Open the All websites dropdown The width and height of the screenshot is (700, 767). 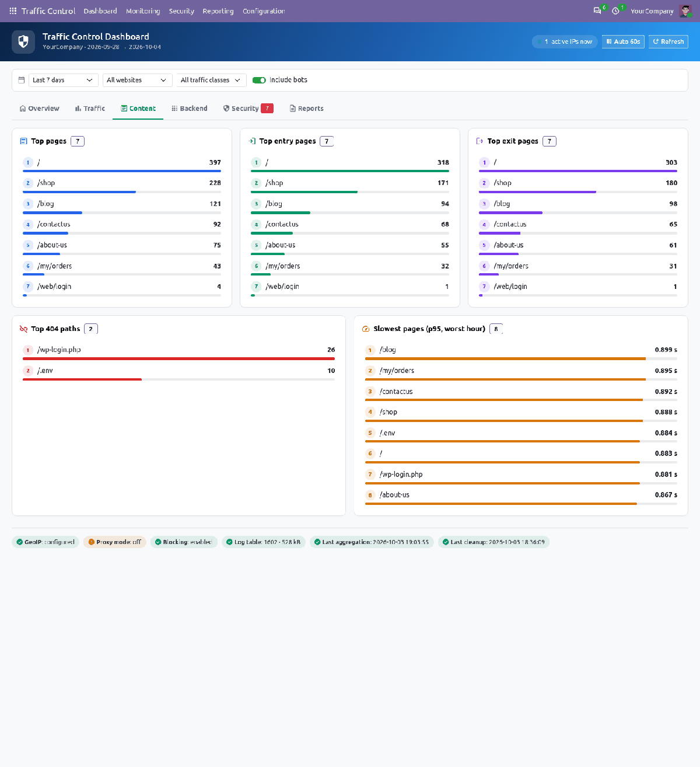coord(137,80)
